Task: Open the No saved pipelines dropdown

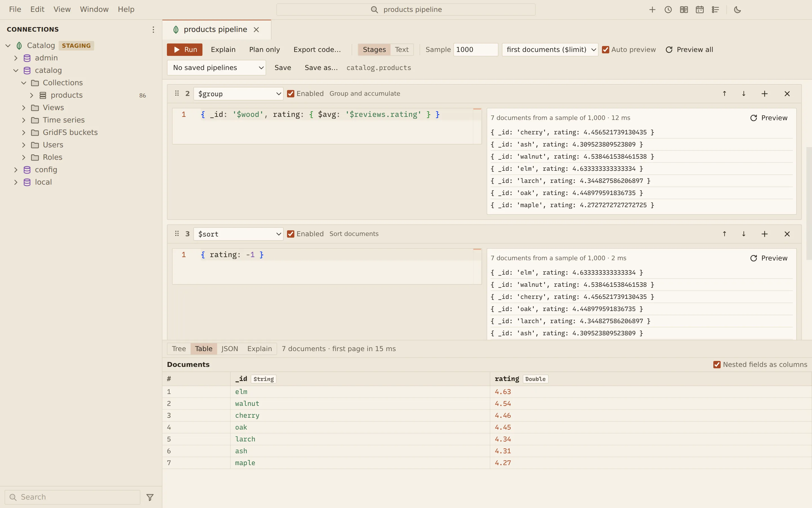Action: click(217, 68)
